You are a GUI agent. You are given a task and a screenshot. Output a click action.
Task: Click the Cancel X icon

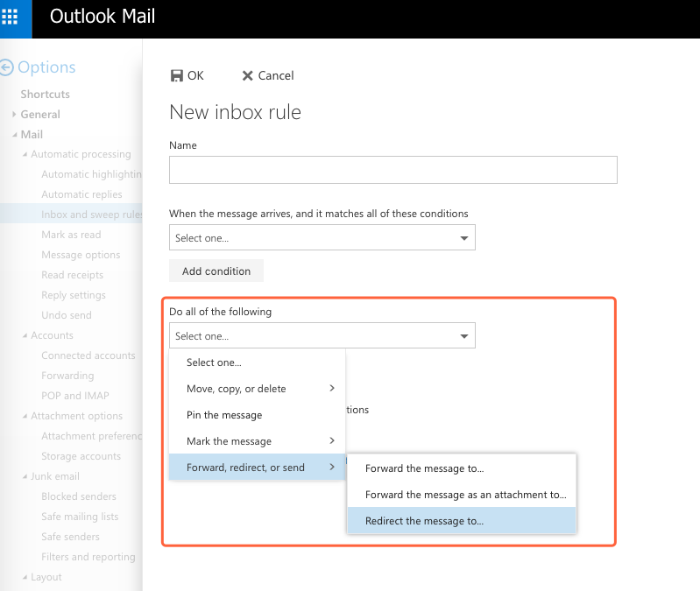pyautogui.click(x=247, y=76)
